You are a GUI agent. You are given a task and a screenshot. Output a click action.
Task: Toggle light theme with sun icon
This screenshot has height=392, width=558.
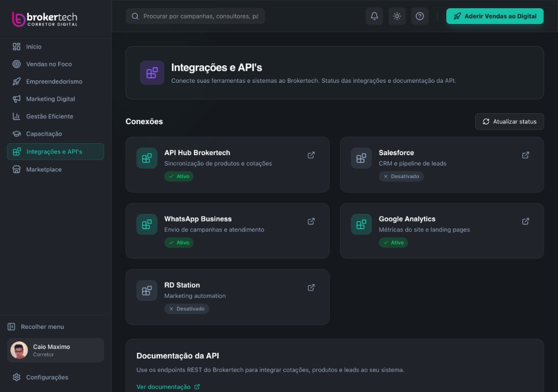[397, 16]
